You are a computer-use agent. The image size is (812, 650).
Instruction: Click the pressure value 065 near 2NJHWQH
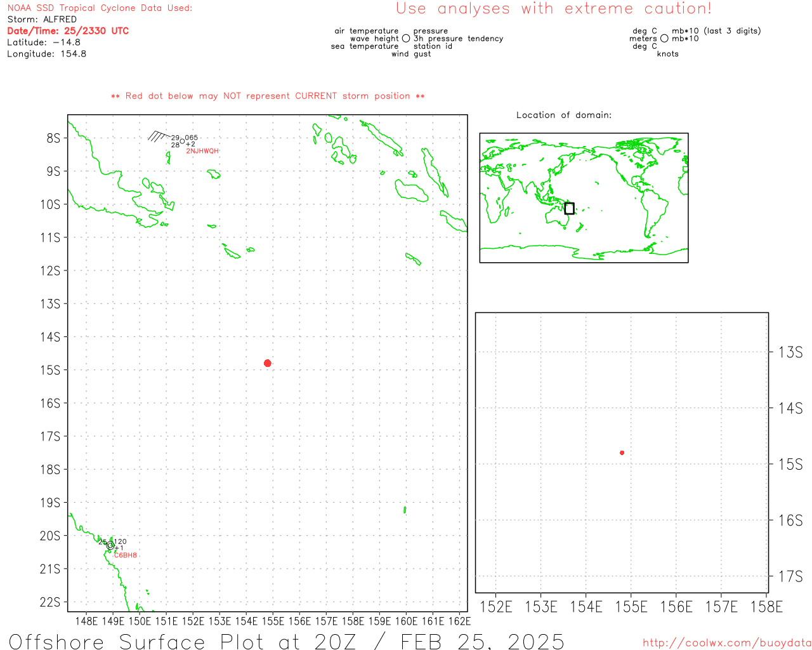(x=192, y=138)
